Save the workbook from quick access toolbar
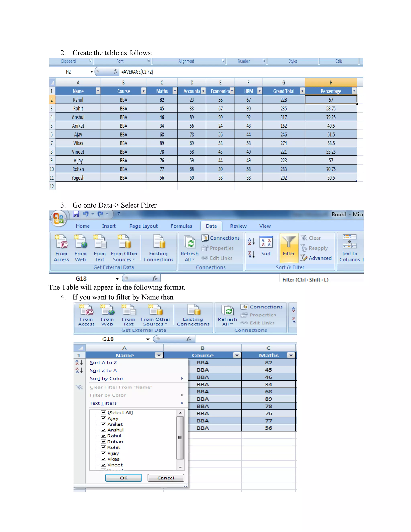Screen dimensions: 411x532 point(76,214)
